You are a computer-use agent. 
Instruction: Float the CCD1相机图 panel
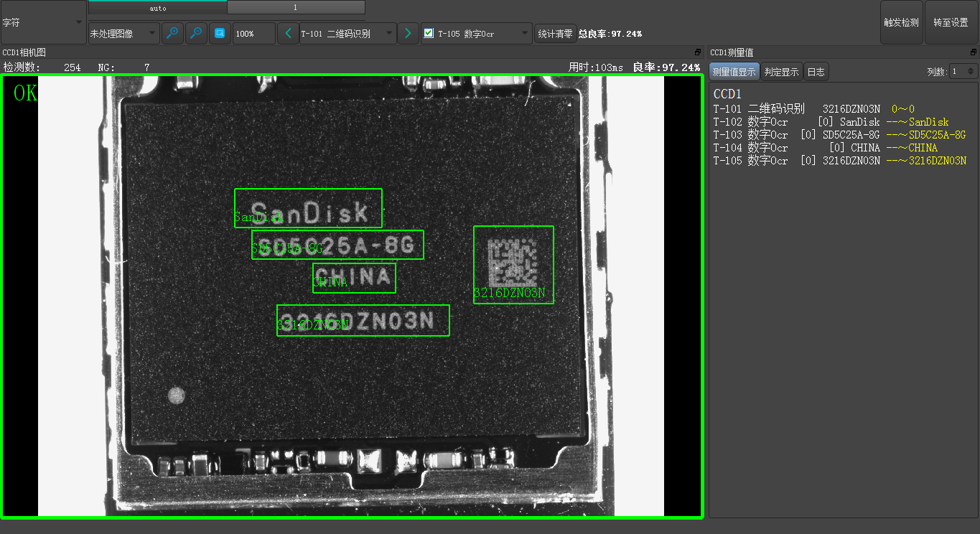(698, 52)
